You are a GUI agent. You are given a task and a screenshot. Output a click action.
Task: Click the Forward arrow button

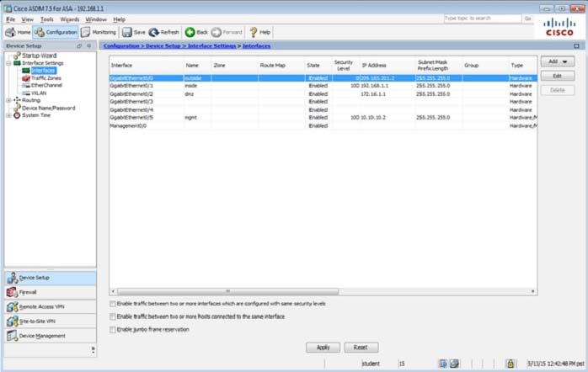(x=227, y=33)
